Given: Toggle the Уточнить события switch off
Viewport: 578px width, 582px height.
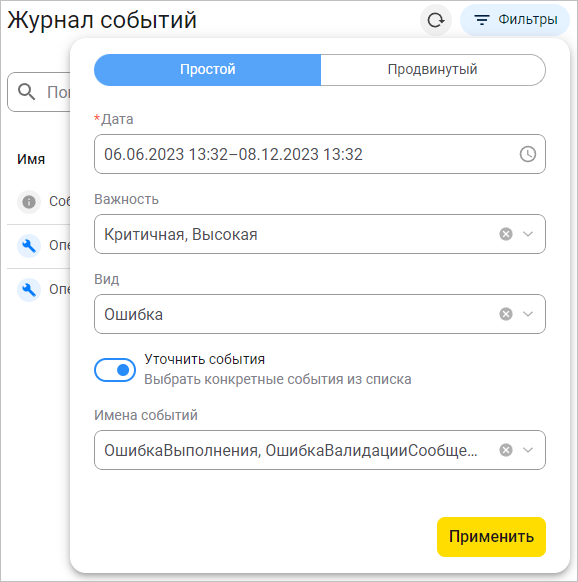Looking at the screenshot, I should point(115,370).
